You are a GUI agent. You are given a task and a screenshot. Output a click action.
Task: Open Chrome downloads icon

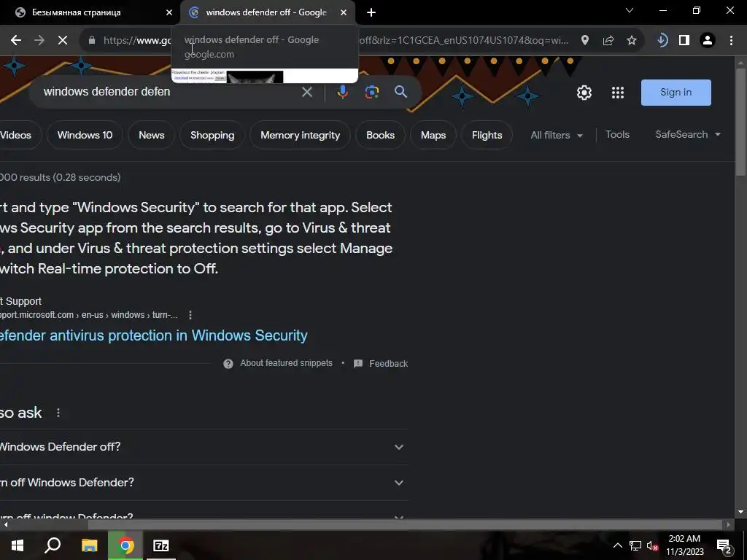point(662,41)
